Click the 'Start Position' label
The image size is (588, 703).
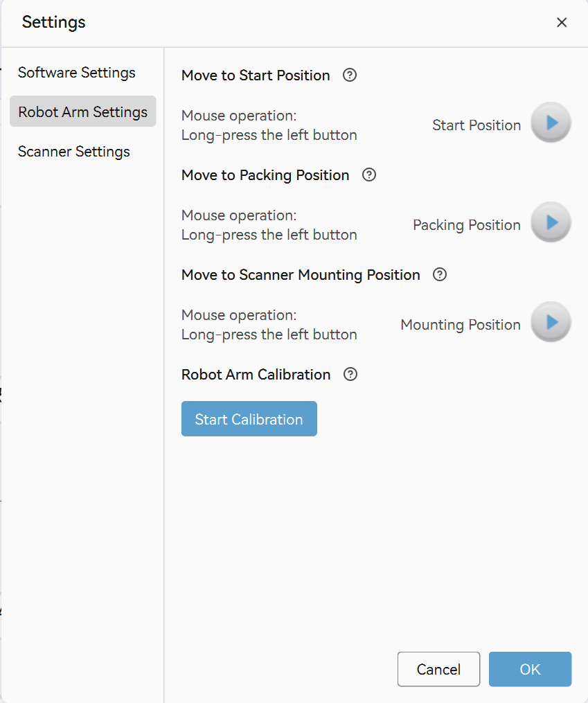[476, 125]
